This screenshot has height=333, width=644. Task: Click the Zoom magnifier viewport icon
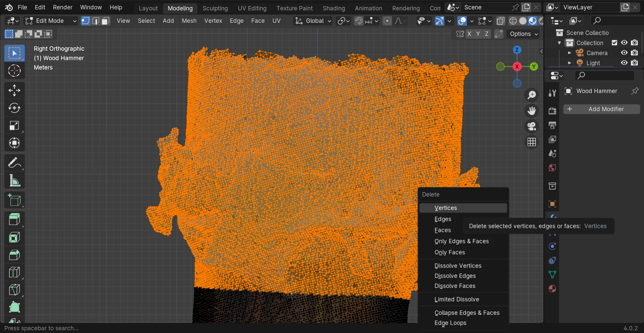pos(532,95)
